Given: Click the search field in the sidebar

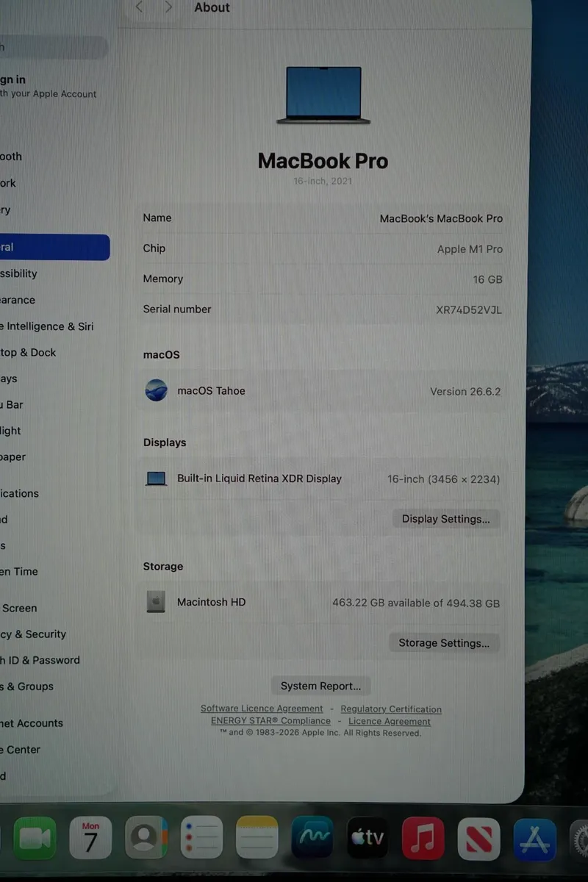Looking at the screenshot, I should click(54, 49).
